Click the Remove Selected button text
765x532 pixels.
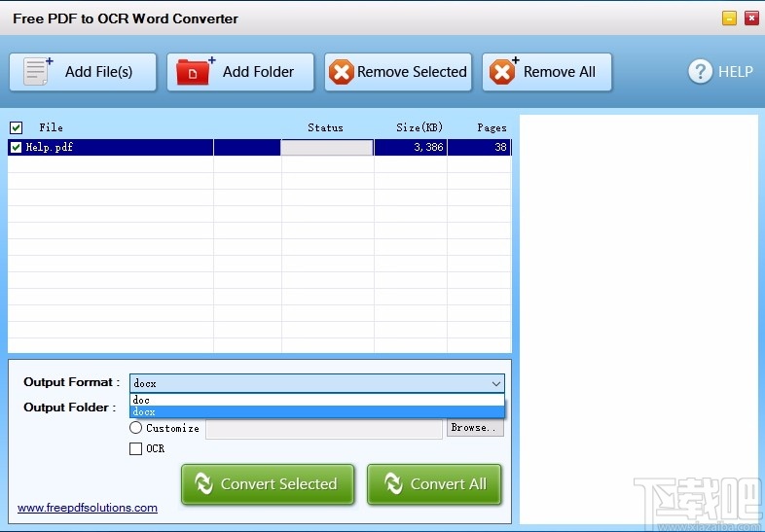pyautogui.click(x=412, y=72)
